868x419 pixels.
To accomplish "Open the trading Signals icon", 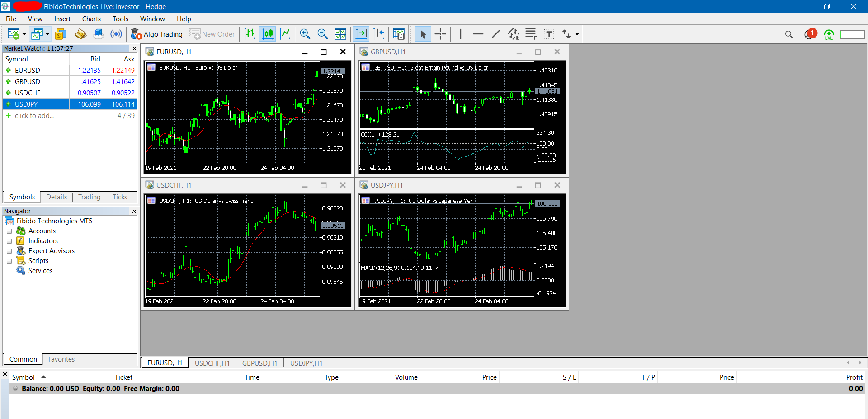I will [x=116, y=34].
